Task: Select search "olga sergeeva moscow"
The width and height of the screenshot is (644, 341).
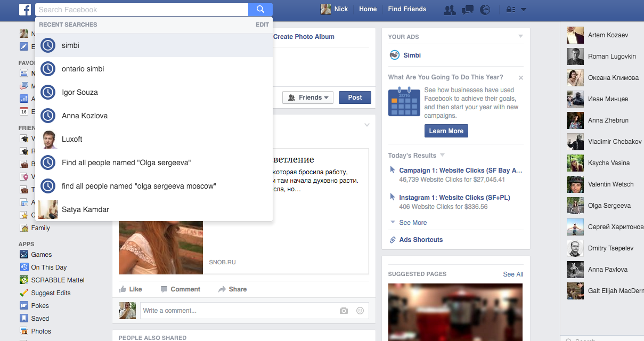Action: [154, 186]
